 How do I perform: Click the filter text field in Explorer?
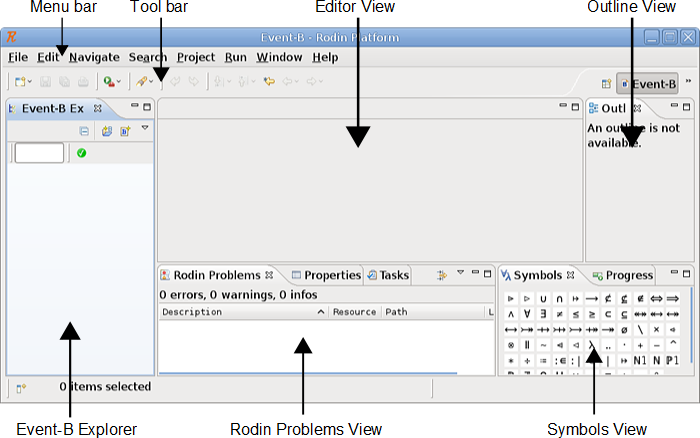point(39,153)
